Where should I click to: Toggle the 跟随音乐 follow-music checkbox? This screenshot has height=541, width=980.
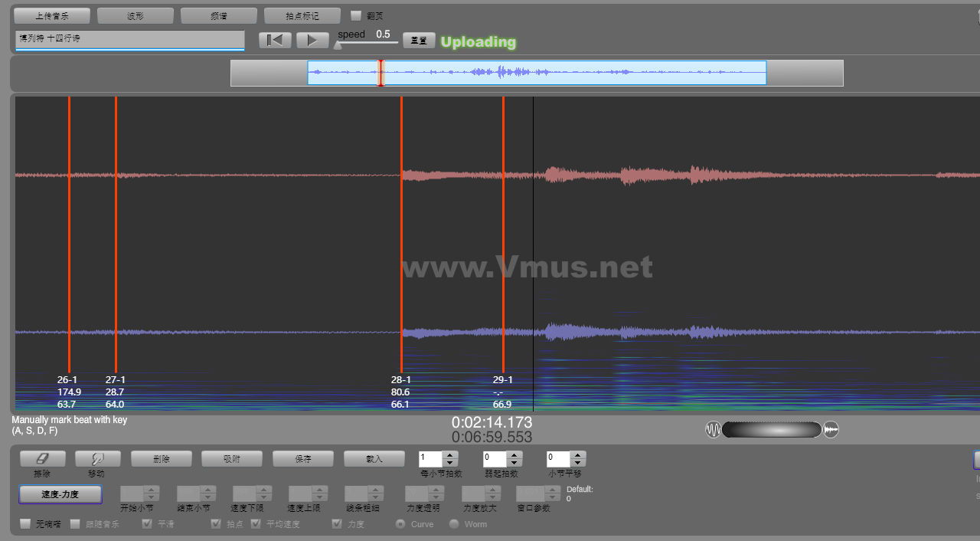(x=75, y=524)
